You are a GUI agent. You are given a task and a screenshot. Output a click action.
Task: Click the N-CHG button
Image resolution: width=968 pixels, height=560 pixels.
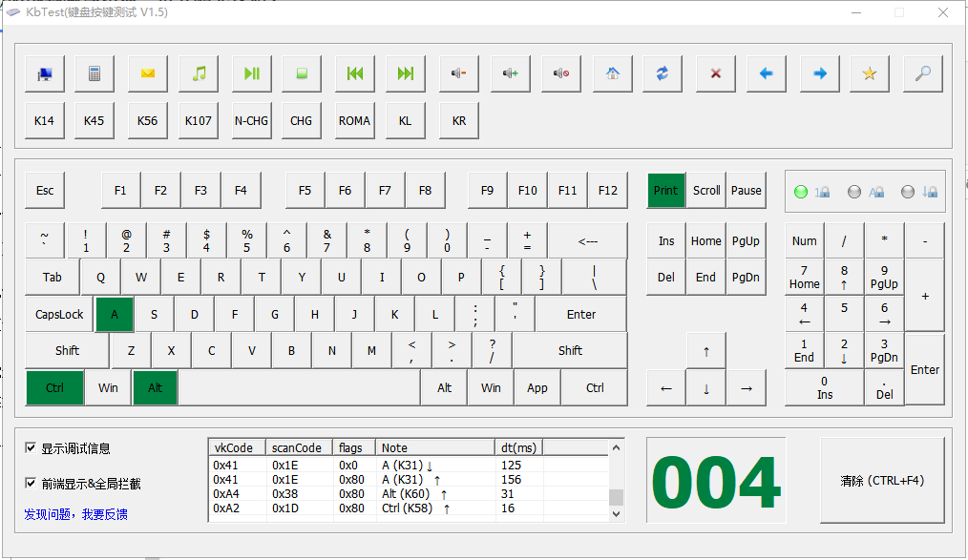(x=251, y=121)
